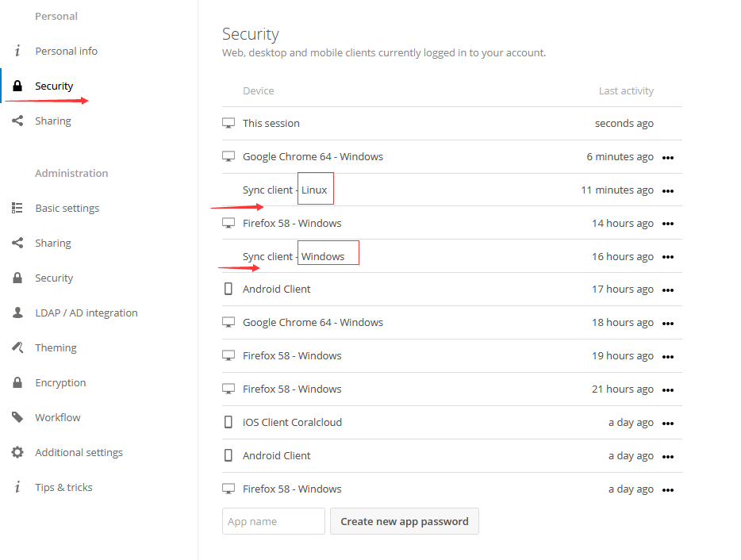
Task: Select Administration Security in the sidebar
Action: pos(54,278)
